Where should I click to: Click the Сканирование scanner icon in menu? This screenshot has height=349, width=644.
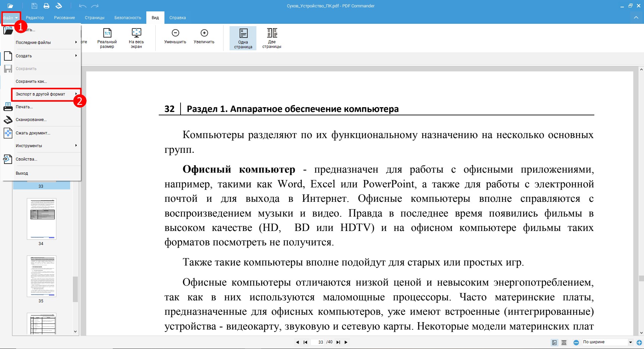[x=8, y=120]
